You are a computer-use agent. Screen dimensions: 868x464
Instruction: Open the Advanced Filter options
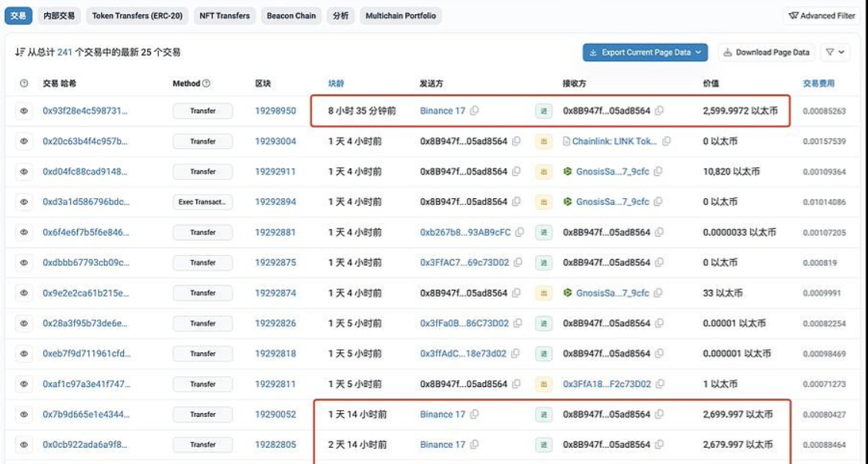pyautogui.click(x=822, y=15)
